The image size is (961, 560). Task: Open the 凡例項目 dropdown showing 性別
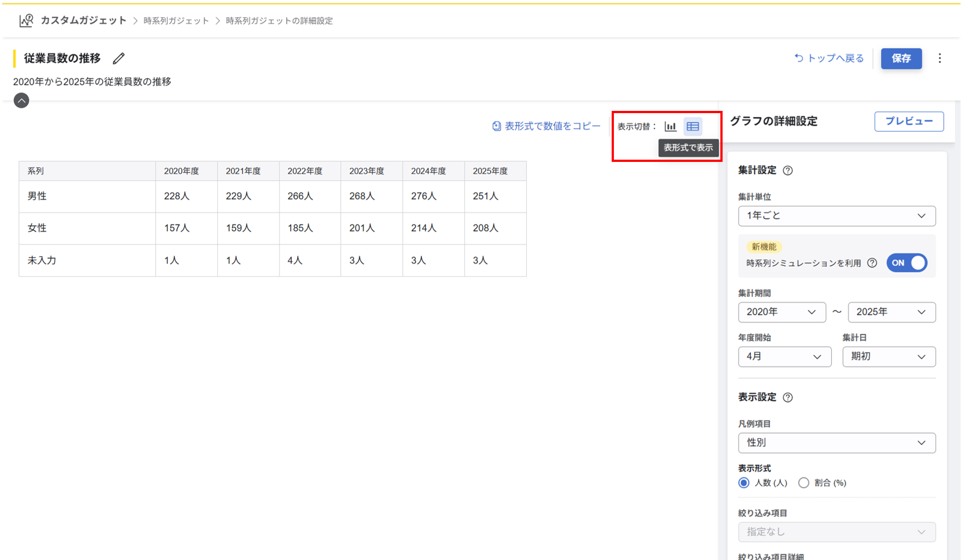tap(837, 443)
